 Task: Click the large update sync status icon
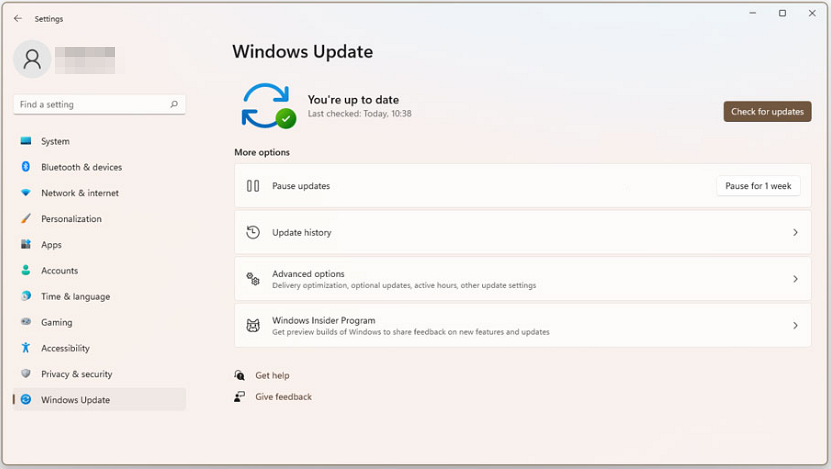pyautogui.click(x=268, y=106)
